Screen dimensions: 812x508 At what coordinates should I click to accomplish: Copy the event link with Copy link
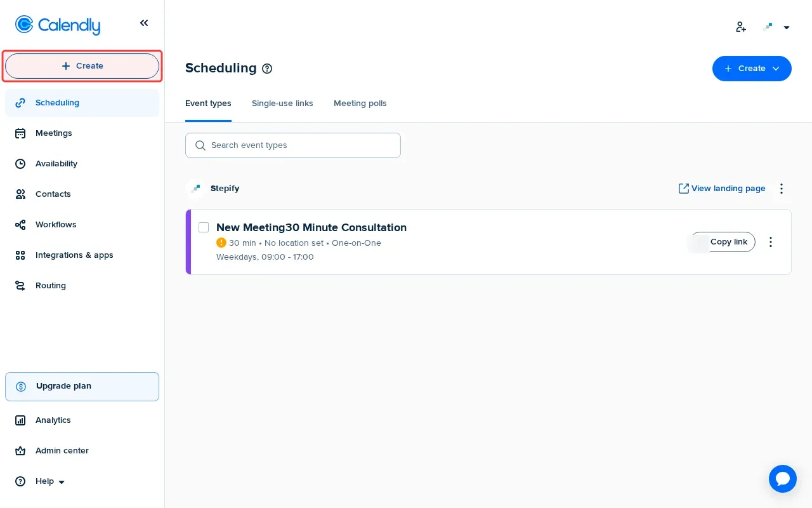[x=728, y=242]
